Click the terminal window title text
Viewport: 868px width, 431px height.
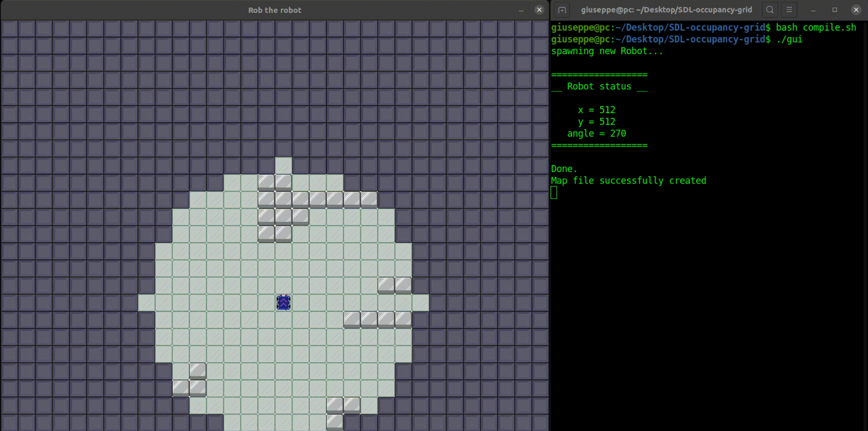[x=666, y=10]
